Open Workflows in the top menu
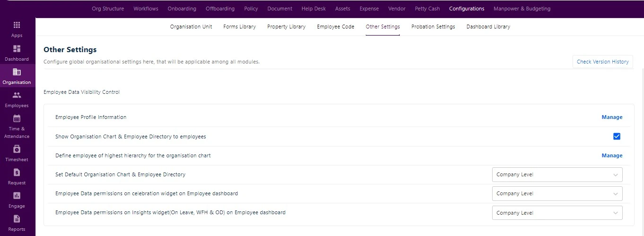 (146, 9)
